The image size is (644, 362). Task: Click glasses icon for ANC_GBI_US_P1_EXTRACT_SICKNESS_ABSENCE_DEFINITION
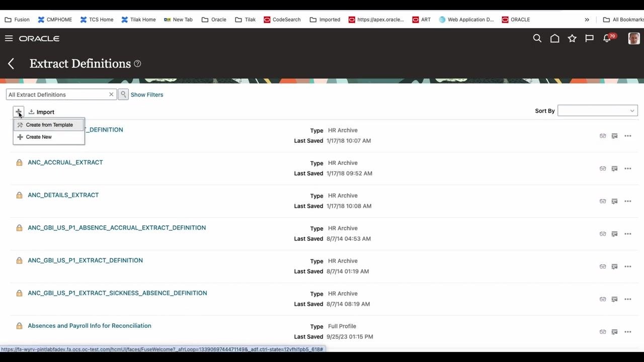(x=603, y=299)
